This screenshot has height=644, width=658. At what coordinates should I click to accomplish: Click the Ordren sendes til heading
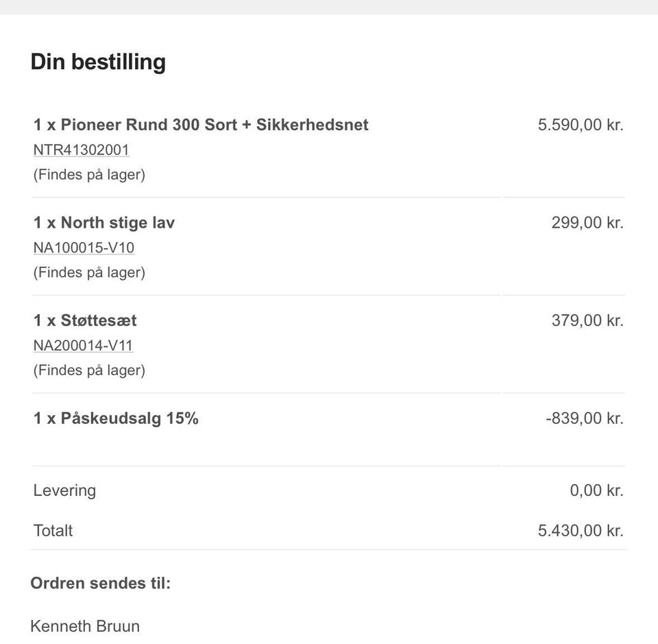point(101,583)
